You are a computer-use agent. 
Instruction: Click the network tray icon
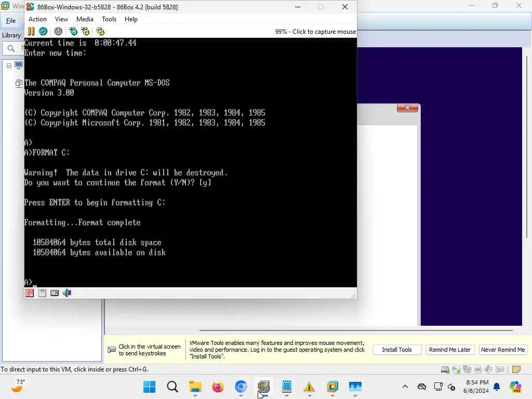438,387
